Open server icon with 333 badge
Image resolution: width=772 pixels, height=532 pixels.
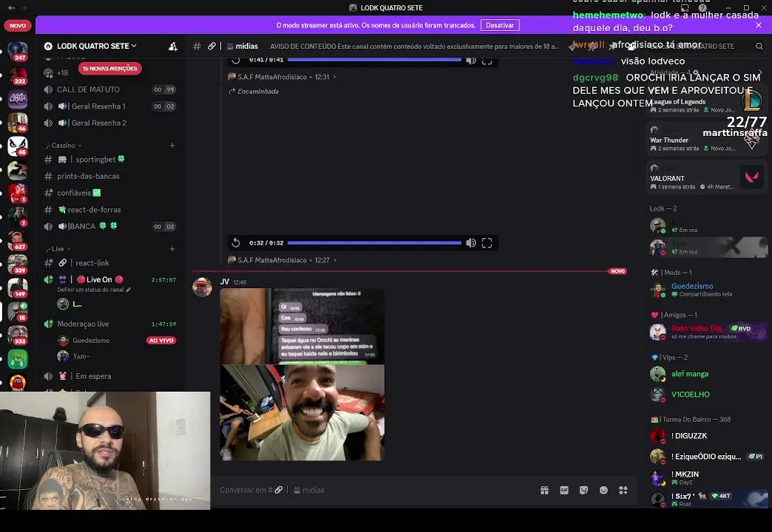18,335
